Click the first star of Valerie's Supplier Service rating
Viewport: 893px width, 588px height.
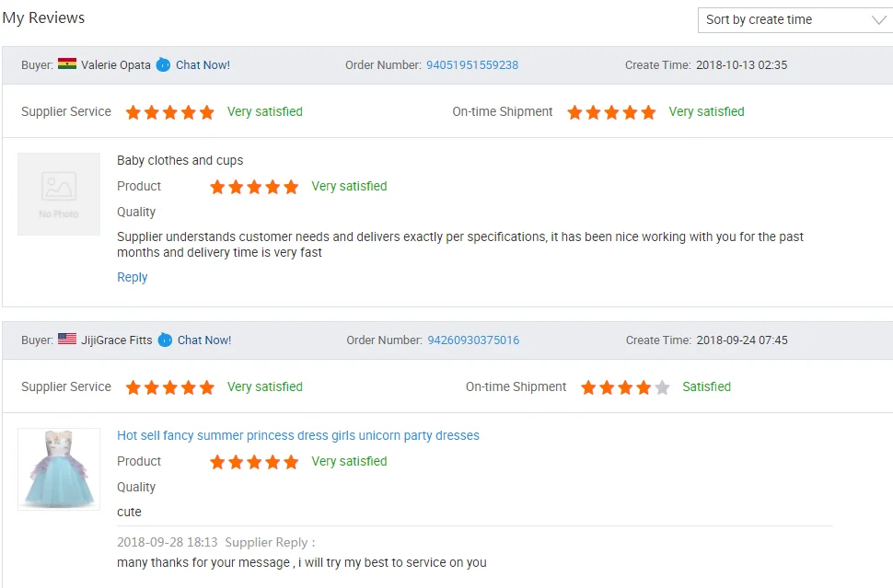133,112
